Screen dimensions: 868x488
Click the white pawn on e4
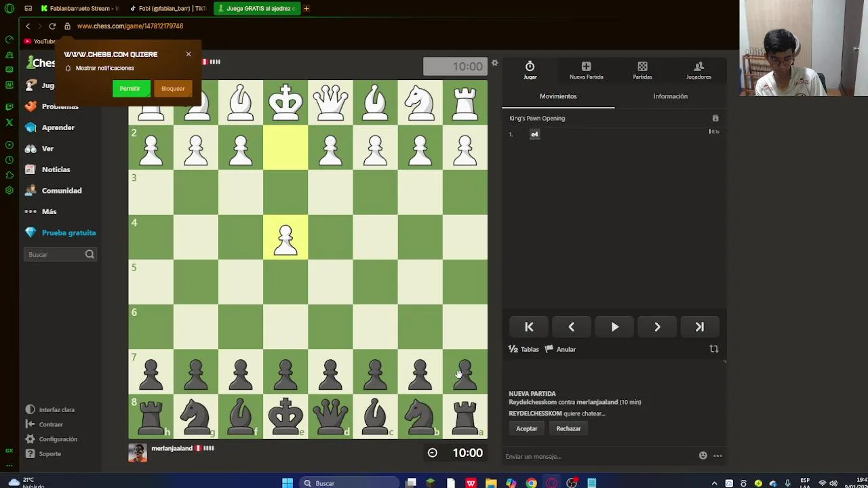[x=285, y=238]
